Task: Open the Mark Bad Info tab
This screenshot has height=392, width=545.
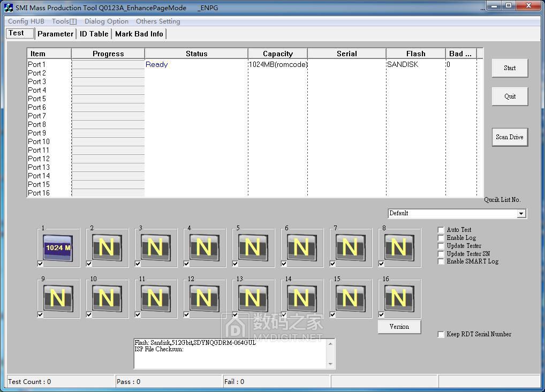Action: [139, 34]
